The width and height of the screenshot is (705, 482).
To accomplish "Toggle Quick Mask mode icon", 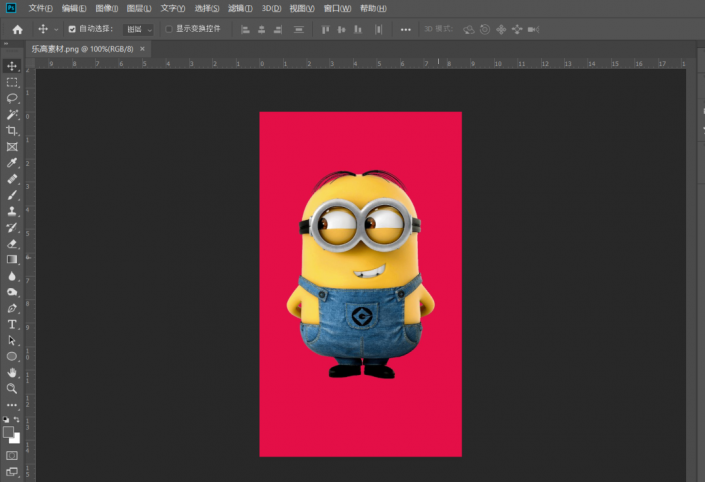I will point(12,454).
